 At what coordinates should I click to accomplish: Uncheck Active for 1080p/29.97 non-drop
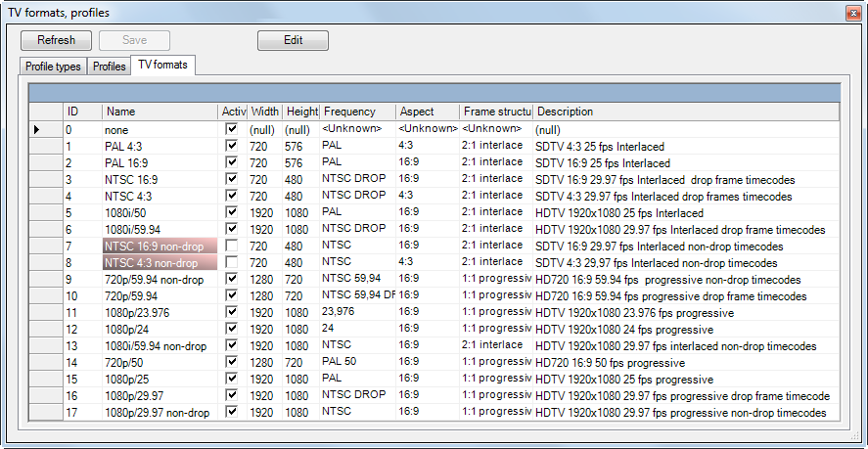pos(231,412)
